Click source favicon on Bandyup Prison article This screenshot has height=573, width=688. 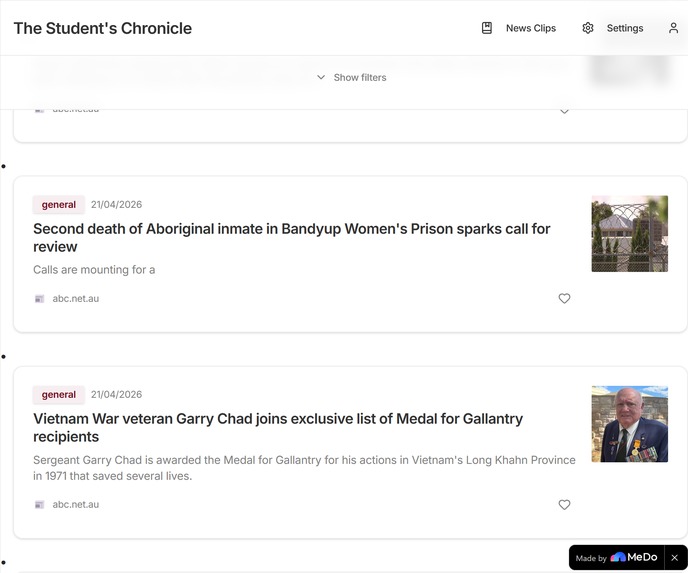click(39, 299)
